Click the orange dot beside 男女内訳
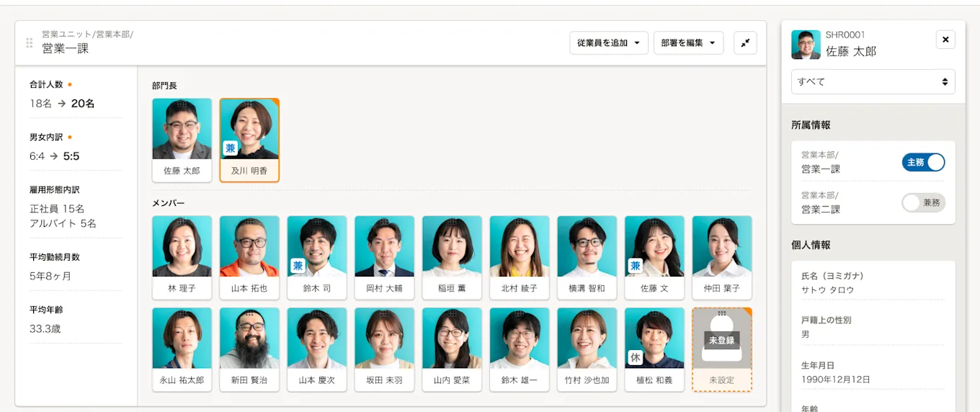The width and height of the screenshot is (980, 412). point(70,137)
